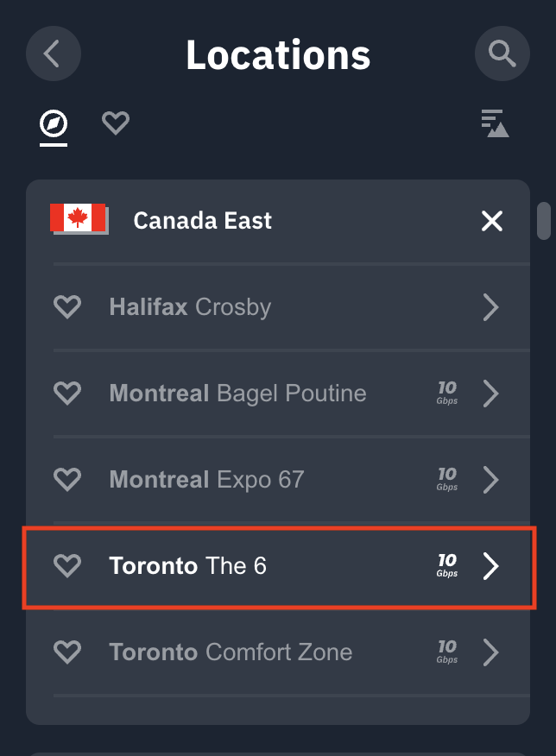
Task: Expand the Montreal Expo 67 server entry
Action: [490, 480]
